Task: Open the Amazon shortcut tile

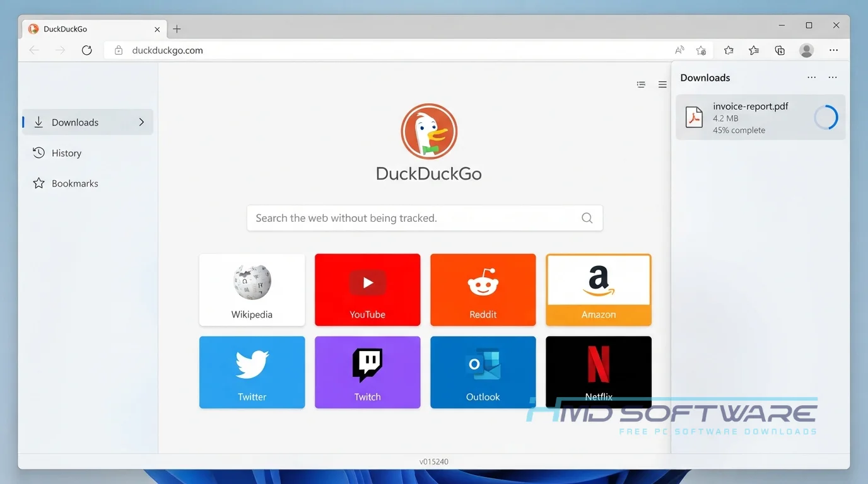Action: click(x=599, y=290)
